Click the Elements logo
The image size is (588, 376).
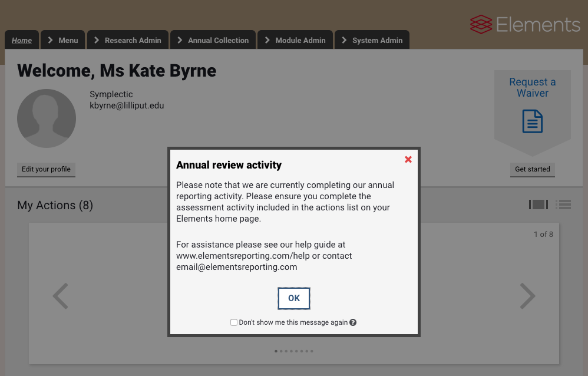(525, 25)
